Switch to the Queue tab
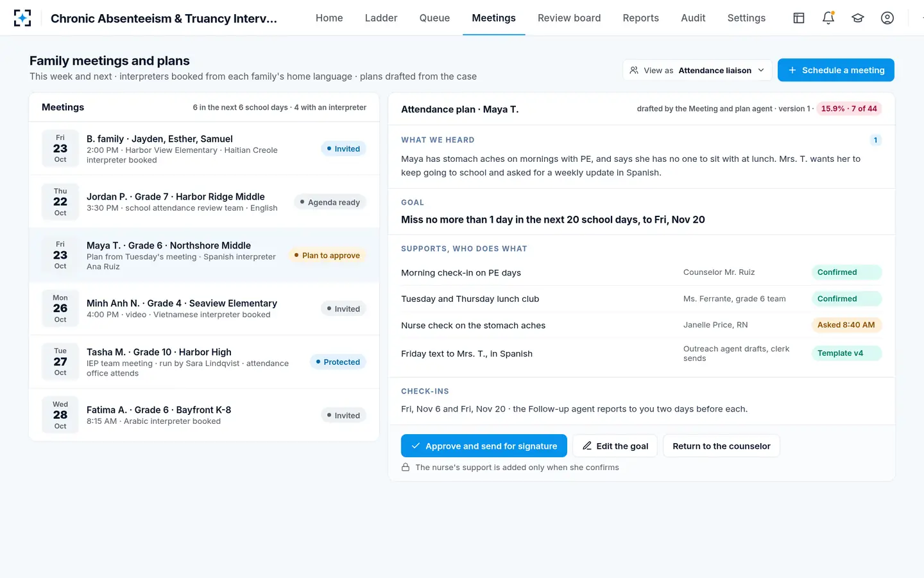924x578 pixels. click(434, 18)
